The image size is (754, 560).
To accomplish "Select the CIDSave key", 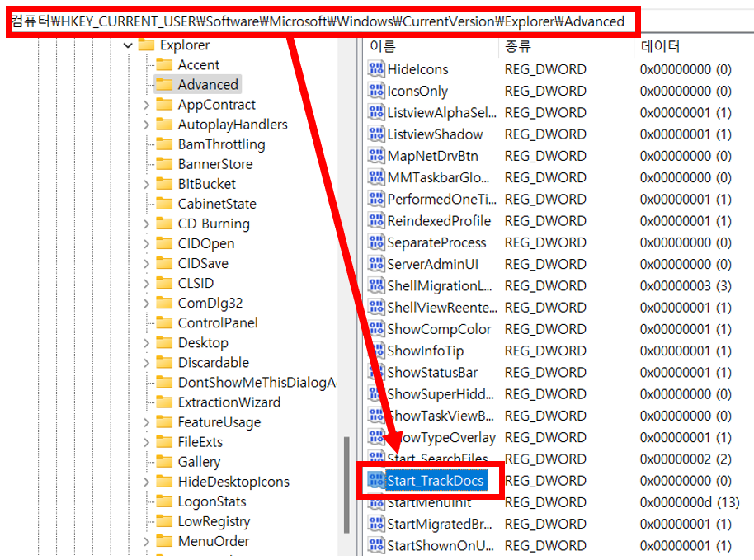I will click(203, 263).
